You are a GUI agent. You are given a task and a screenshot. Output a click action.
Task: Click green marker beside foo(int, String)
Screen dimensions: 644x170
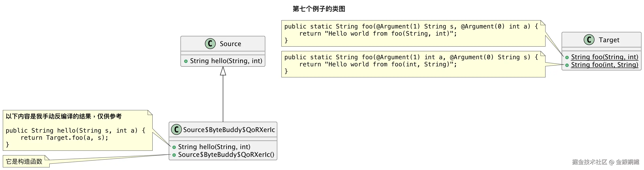(567, 65)
